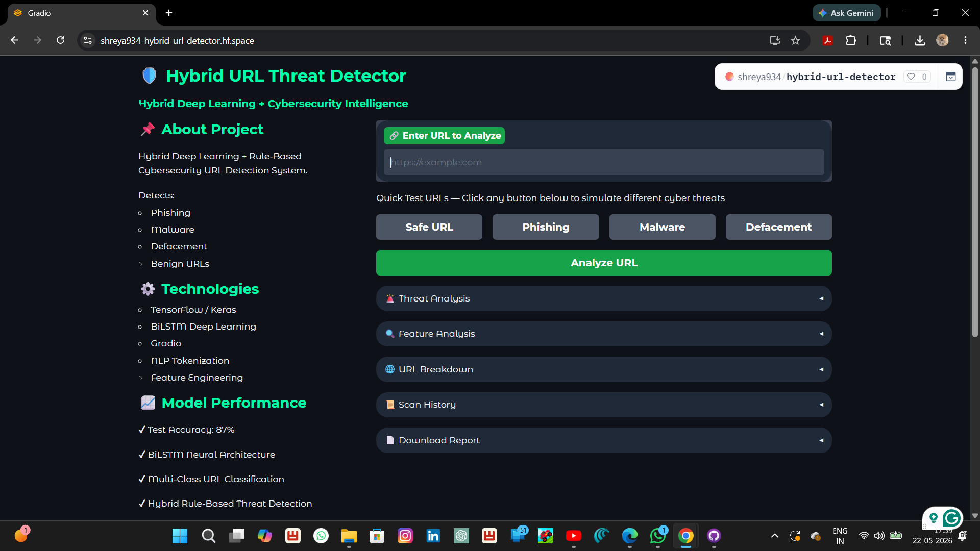Click the green Analyze URL button

tap(604, 263)
